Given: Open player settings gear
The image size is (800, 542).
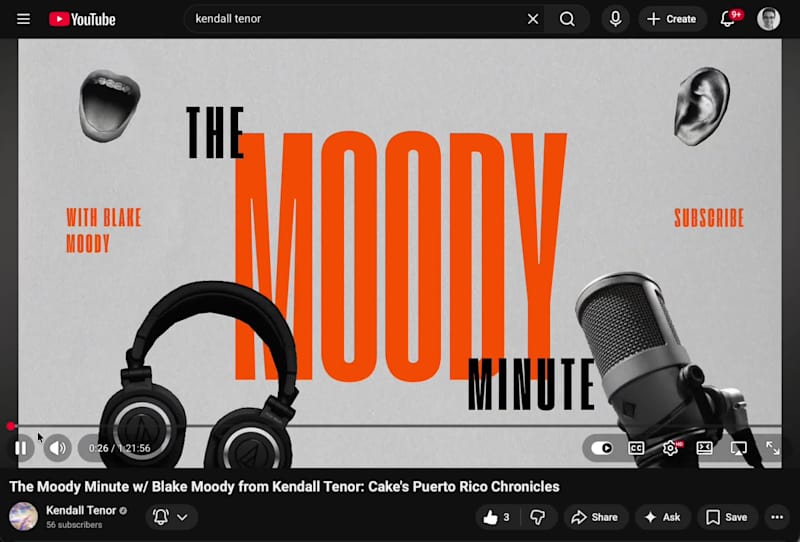Looking at the screenshot, I should pos(670,448).
